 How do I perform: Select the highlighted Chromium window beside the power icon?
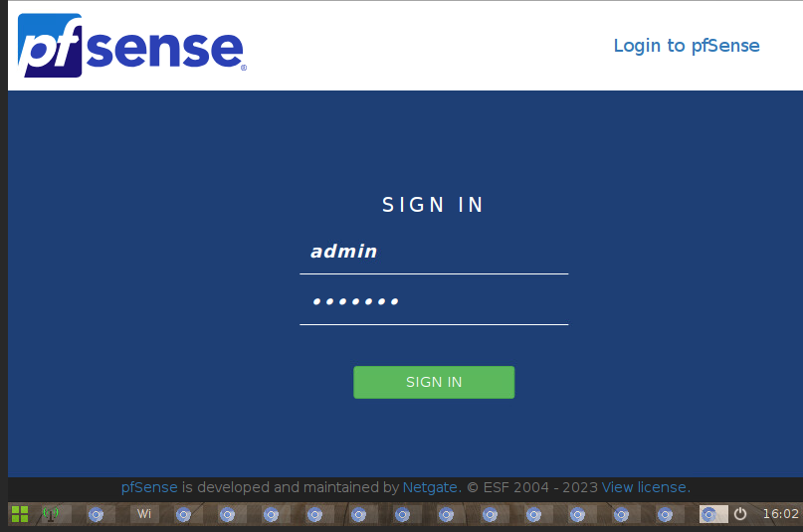click(x=708, y=514)
